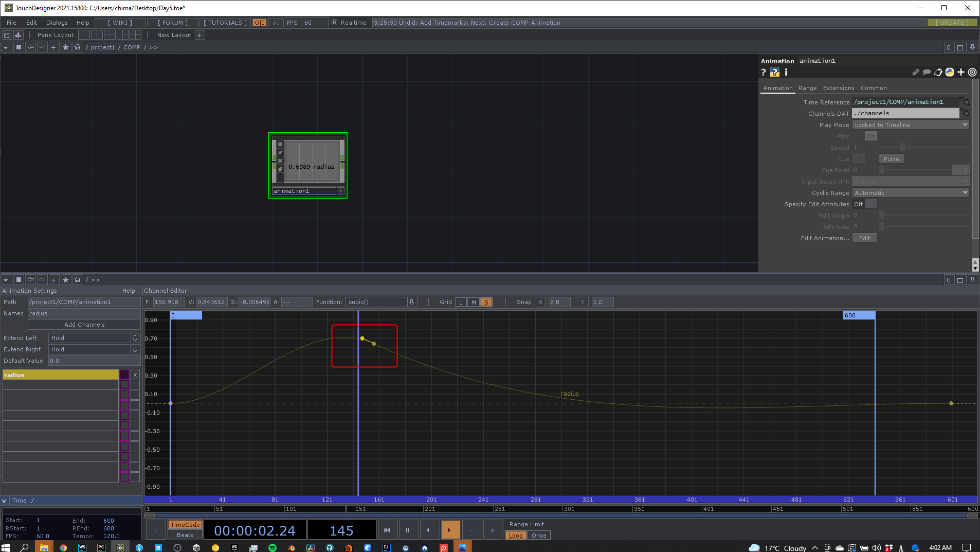
Task: Open the Python help icon in parameters
Action: click(x=774, y=73)
